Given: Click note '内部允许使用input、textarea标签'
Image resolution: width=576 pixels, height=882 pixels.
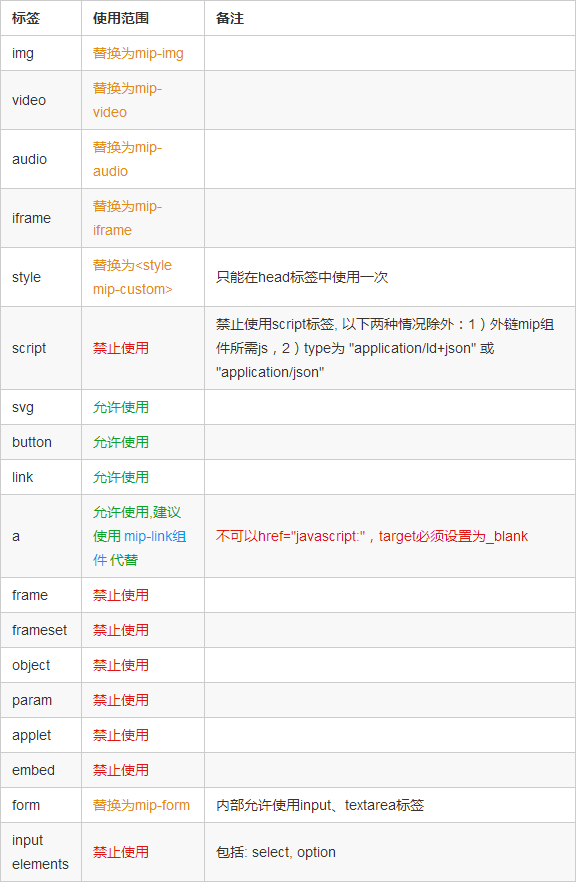Looking at the screenshot, I should (320, 805).
